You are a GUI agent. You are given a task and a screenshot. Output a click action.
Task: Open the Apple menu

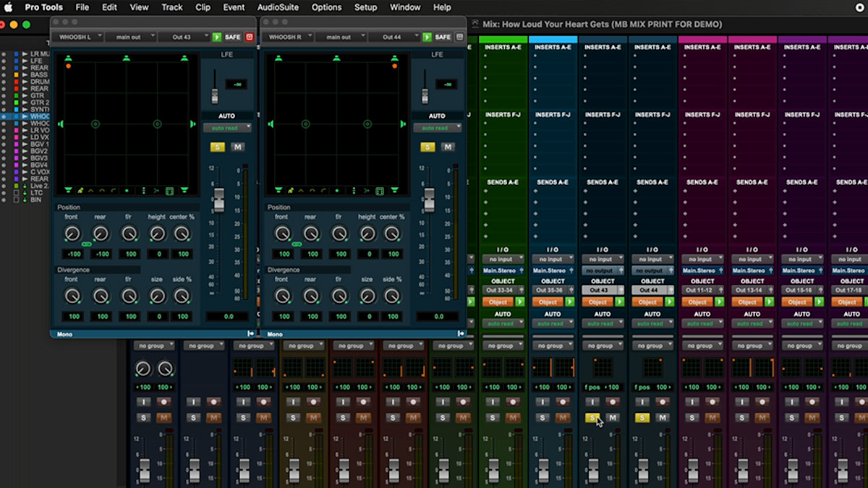point(9,7)
